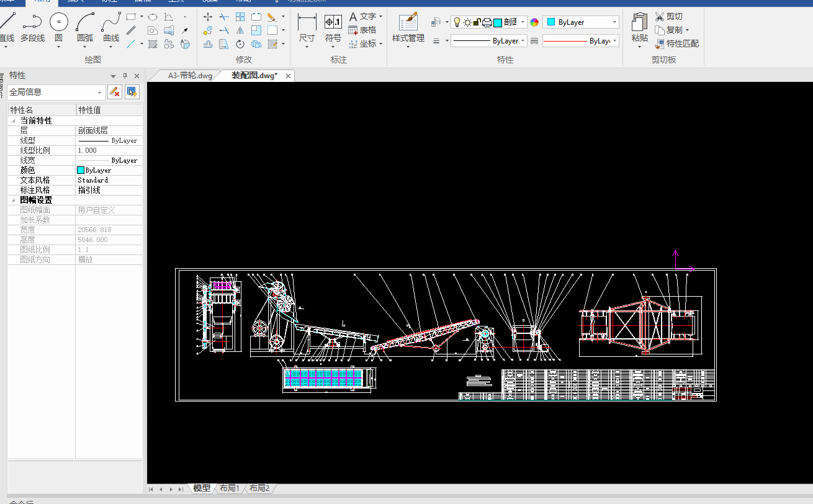Pin the 特性 panel with pushpin
This screenshot has height=504, width=813.
125,76
